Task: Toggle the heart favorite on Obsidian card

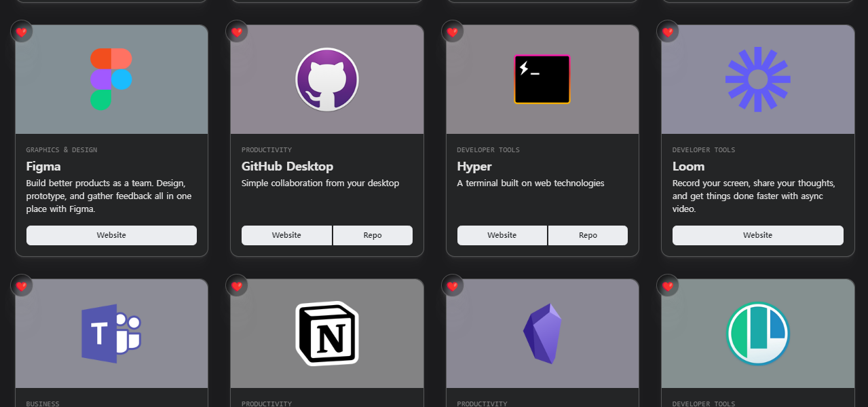Action: click(x=453, y=285)
